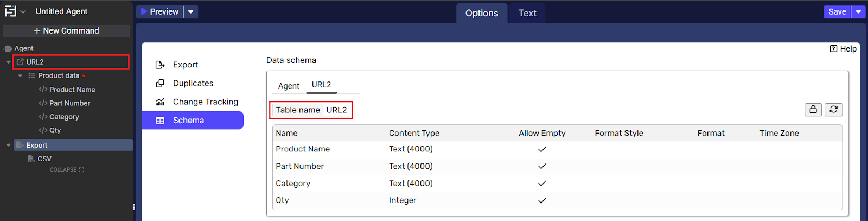Select the Agent root node
Image resolution: width=868 pixels, height=221 pixels.
click(x=24, y=48)
